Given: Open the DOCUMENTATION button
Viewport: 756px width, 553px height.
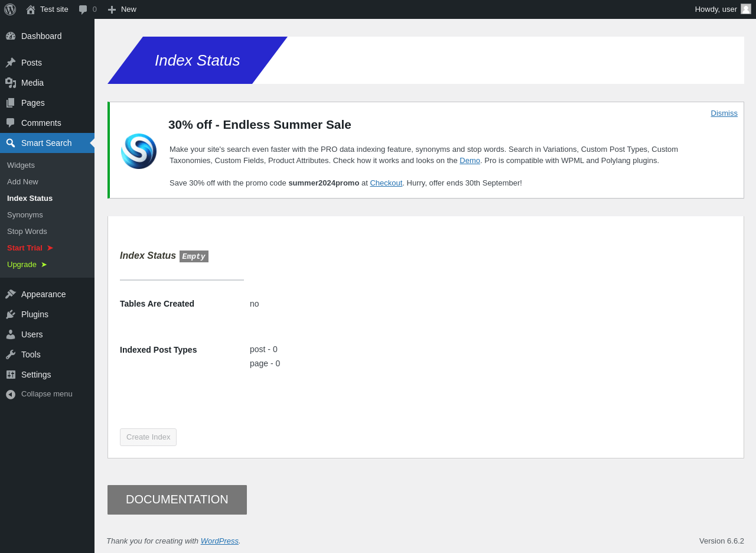Looking at the screenshot, I should point(177,500).
